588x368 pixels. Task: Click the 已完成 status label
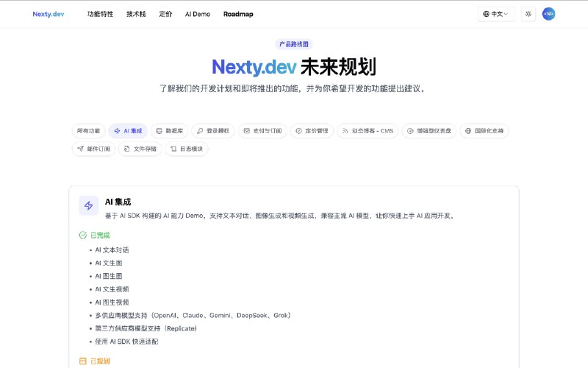100,236
